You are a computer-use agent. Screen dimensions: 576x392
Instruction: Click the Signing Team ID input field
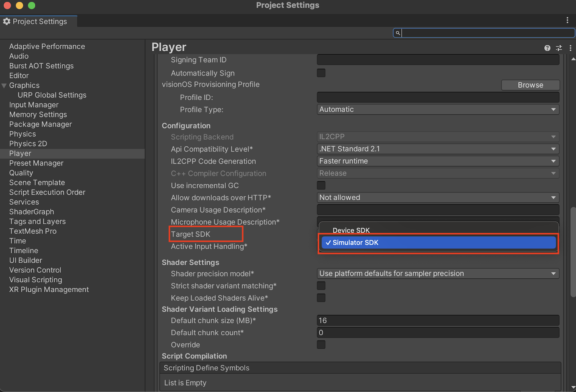pyautogui.click(x=438, y=60)
